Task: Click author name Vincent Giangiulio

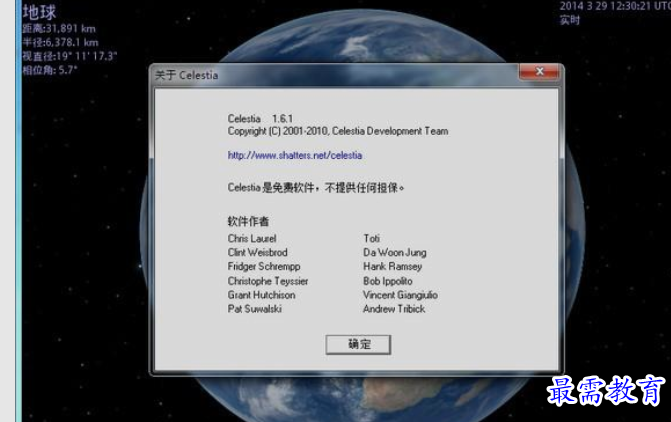Action: click(x=401, y=295)
